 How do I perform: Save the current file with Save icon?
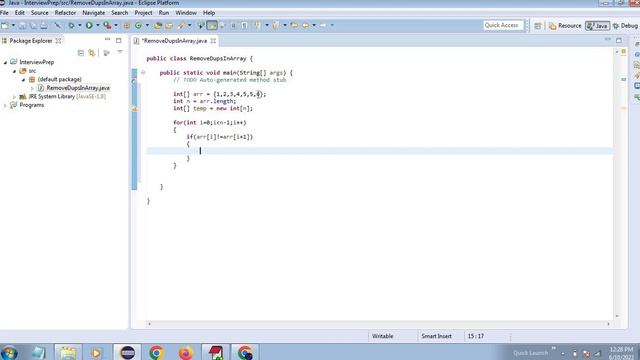22,25
